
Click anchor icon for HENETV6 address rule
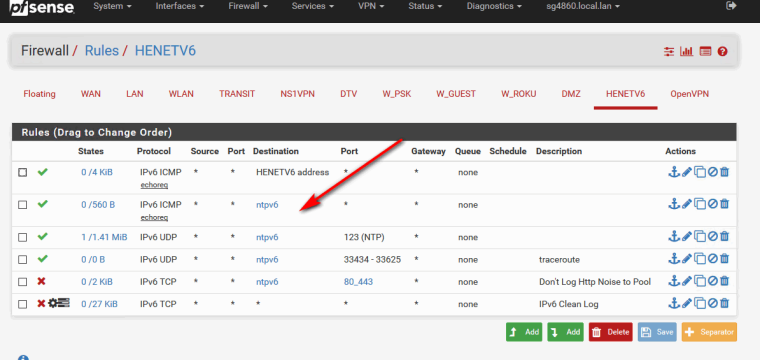(x=673, y=172)
